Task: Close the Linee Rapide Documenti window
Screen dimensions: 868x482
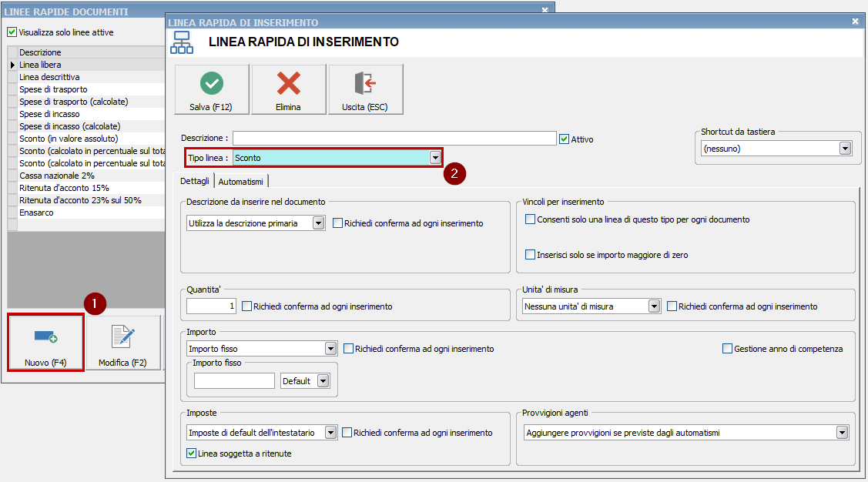Action: (x=545, y=10)
